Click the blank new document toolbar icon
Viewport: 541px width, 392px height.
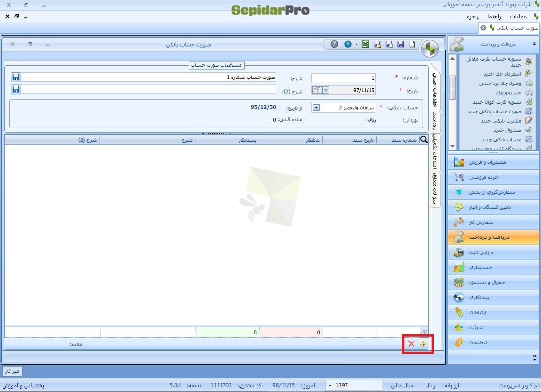click(x=412, y=44)
